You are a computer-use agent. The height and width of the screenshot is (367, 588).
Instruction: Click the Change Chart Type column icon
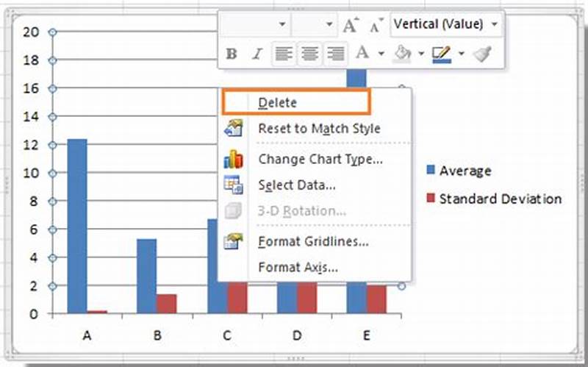coord(233,159)
